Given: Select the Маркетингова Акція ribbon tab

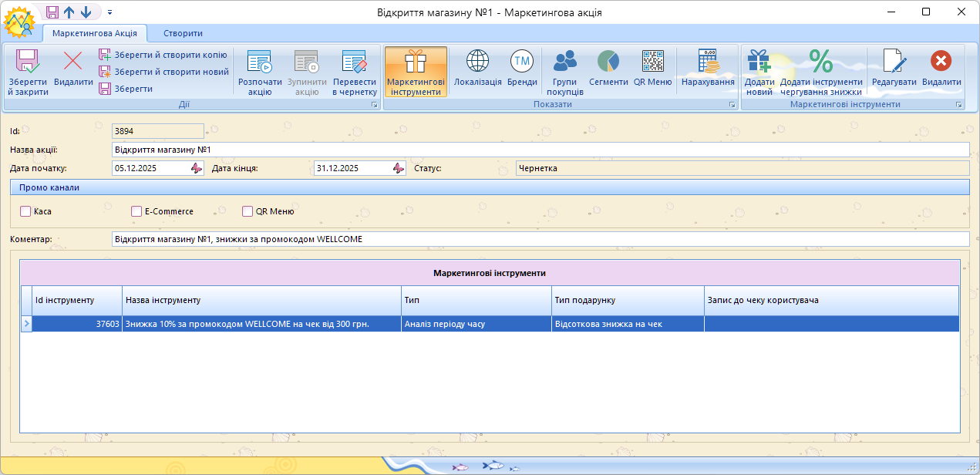Looking at the screenshot, I should click(95, 33).
